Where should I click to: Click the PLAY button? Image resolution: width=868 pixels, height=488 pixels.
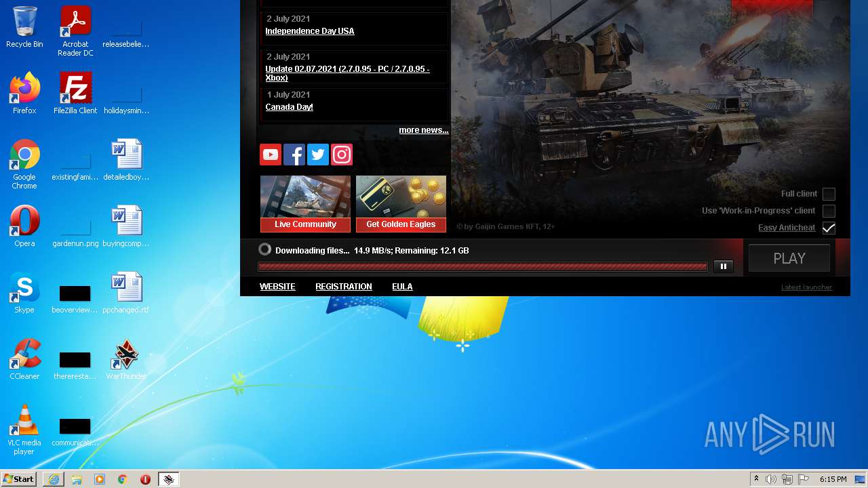789,258
